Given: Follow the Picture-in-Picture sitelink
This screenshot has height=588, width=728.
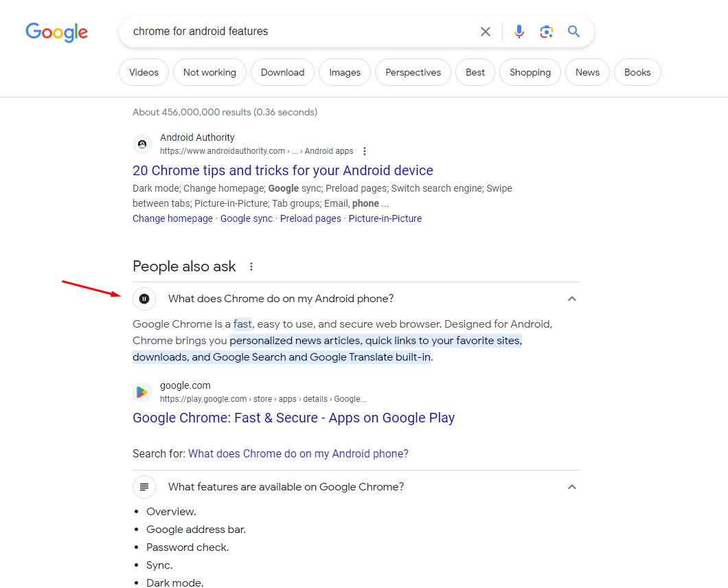Looking at the screenshot, I should pos(385,218).
